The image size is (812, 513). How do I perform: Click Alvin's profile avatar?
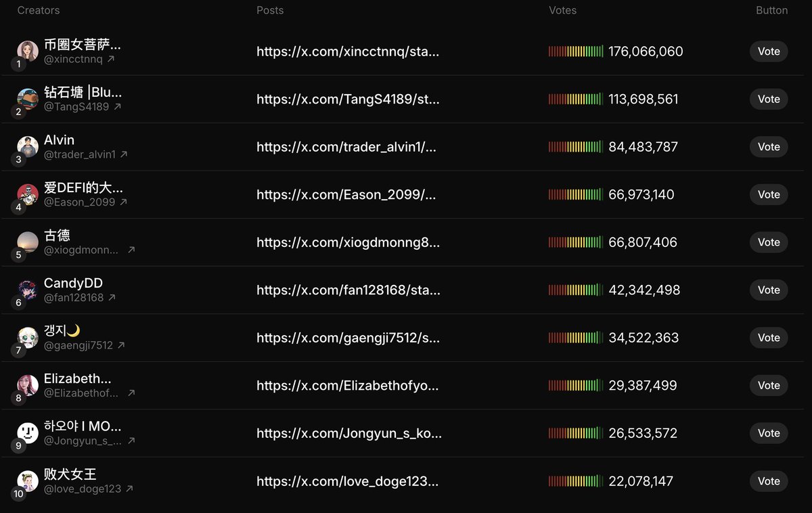click(x=28, y=146)
